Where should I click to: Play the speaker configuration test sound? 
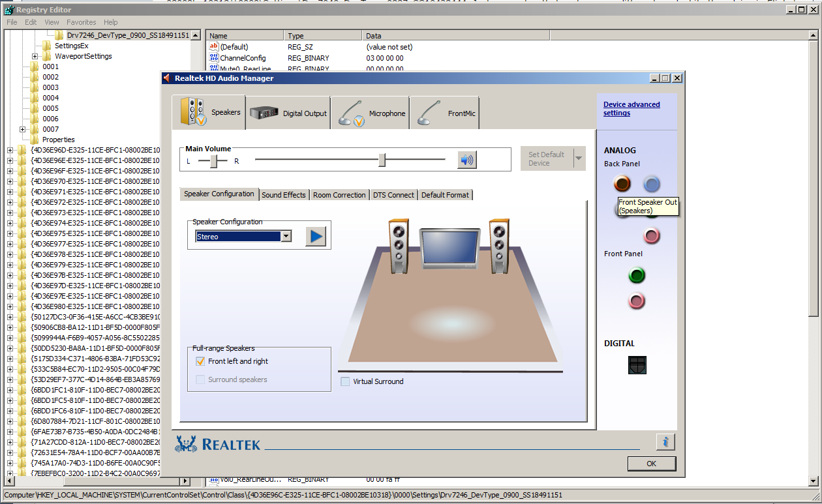click(316, 236)
